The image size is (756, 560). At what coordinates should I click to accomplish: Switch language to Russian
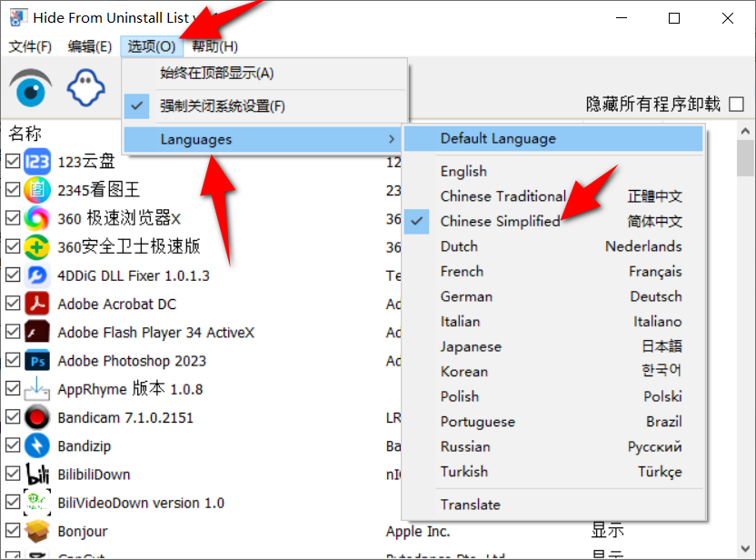[x=553, y=446]
